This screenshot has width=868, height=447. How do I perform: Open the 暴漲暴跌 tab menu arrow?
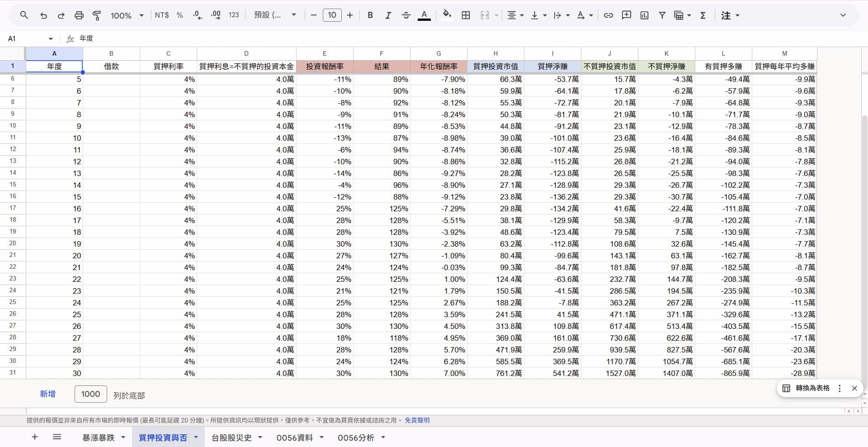(123, 437)
